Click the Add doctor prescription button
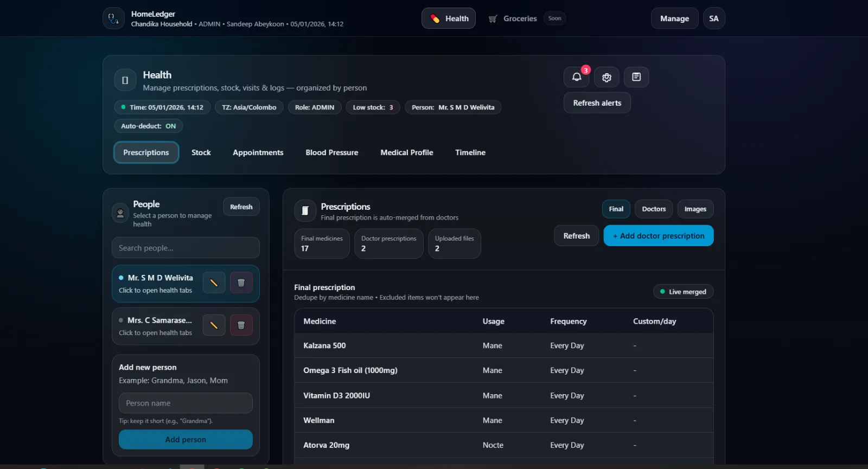 (658, 236)
